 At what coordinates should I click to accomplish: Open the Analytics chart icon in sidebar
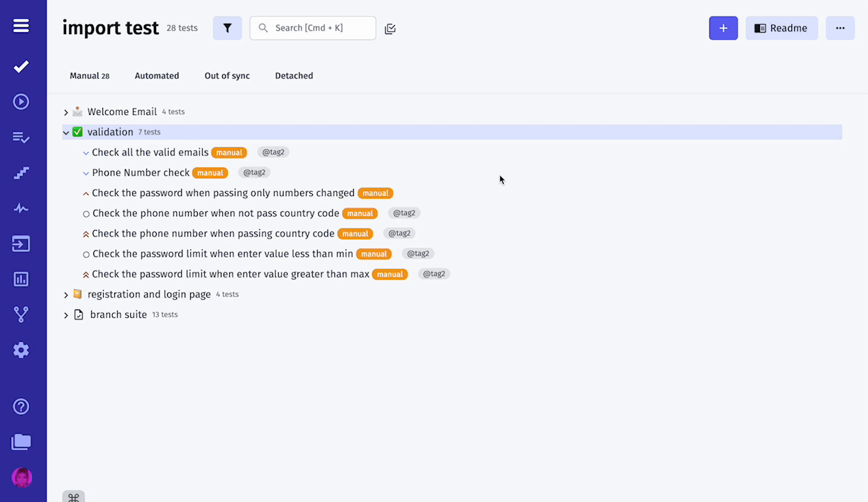[21, 280]
